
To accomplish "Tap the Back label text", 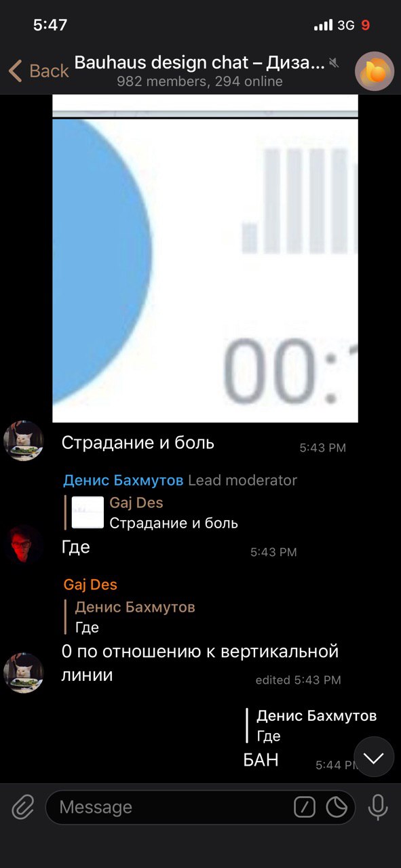I will point(49,71).
